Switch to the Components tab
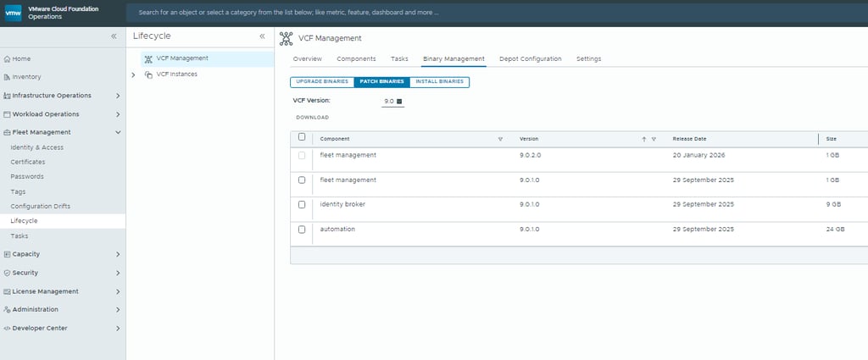Screen dimensions: 868x360 [356, 58]
